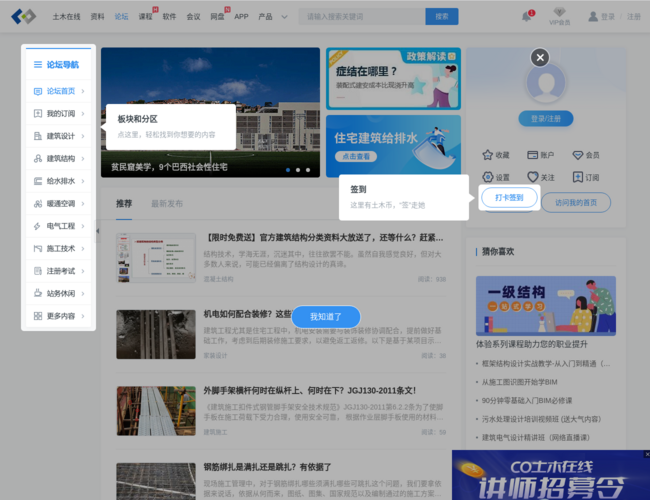Select the second carousel dot indicator
650x500 pixels.
click(x=298, y=170)
